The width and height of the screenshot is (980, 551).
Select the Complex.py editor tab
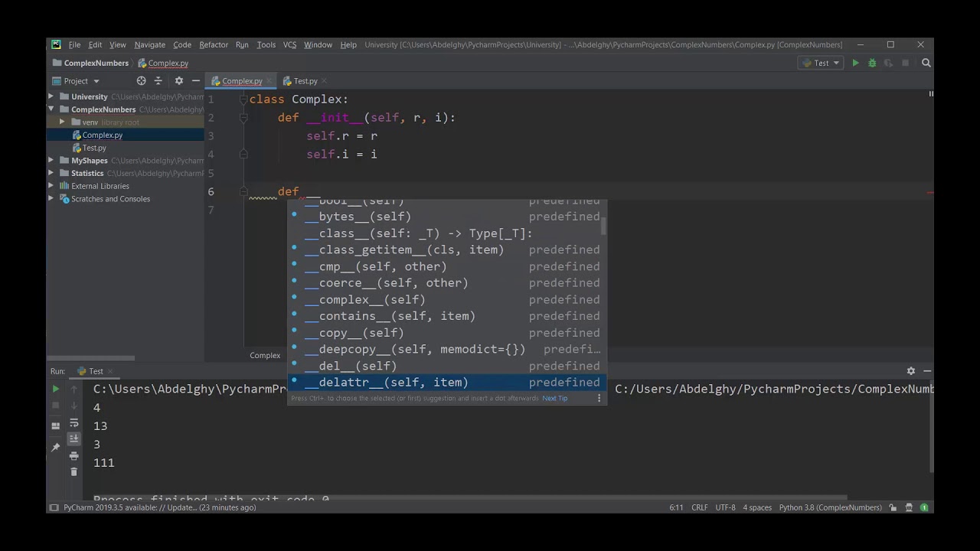pos(241,80)
